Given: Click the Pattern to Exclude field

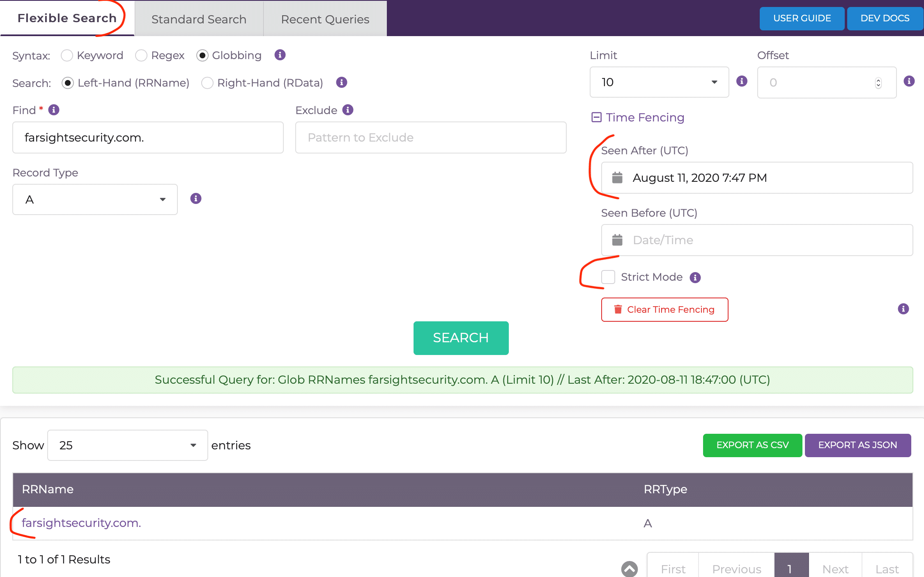Looking at the screenshot, I should (x=431, y=137).
